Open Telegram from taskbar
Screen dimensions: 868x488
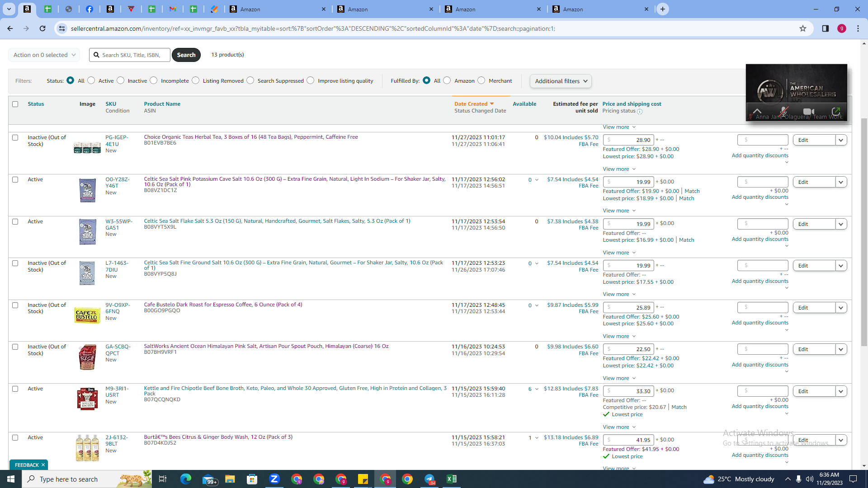coord(429,479)
